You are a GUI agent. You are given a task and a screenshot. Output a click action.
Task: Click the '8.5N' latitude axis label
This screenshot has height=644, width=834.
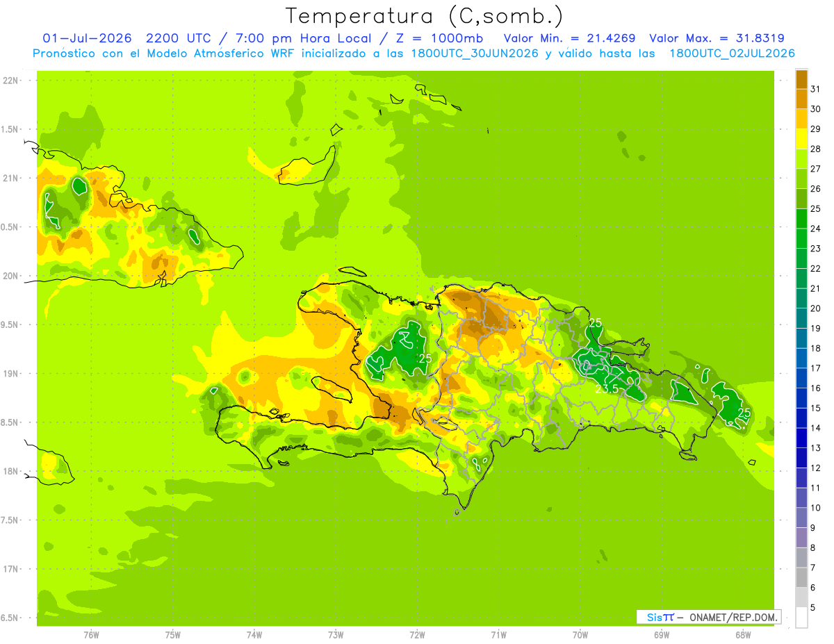(10, 422)
